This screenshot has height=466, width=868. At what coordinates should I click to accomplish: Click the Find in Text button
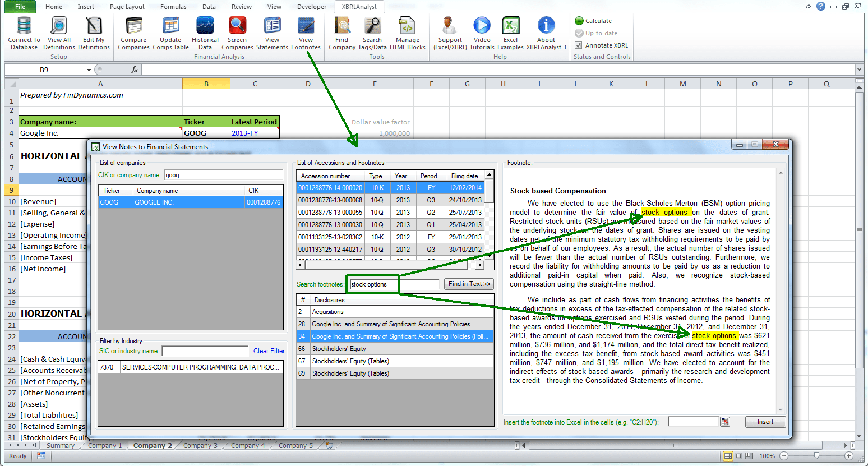468,285
